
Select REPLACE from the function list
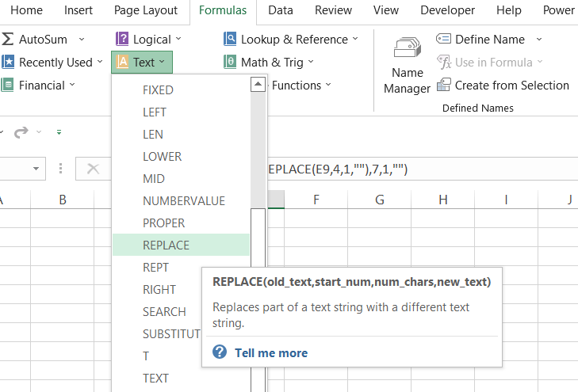coord(166,245)
